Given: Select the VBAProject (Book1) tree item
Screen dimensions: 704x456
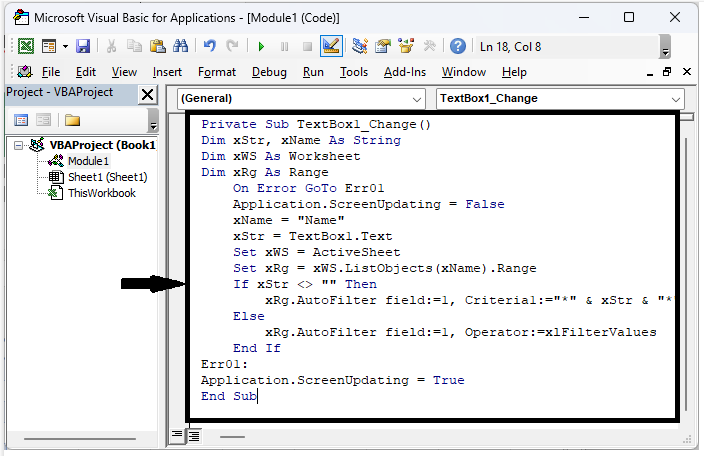Looking at the screenshot, I should click(102, 145).
